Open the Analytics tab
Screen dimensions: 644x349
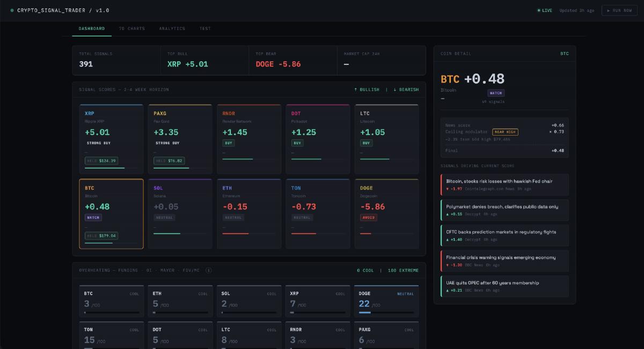172,28
